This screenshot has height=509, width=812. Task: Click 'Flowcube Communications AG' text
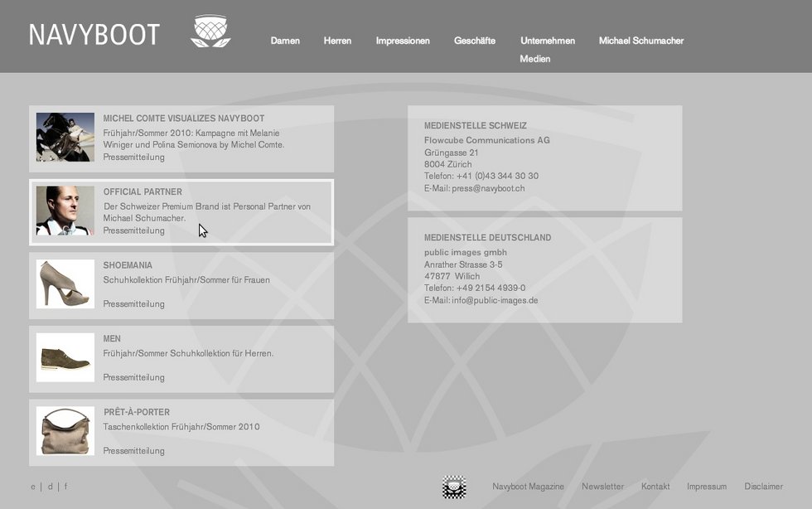pos(487,140)
